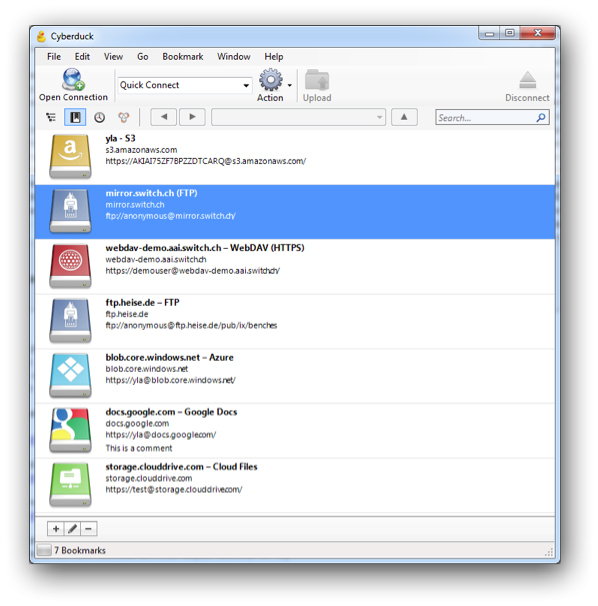Click 'This is a comment' text
This screenshot has width=598, height=606.
139,448
